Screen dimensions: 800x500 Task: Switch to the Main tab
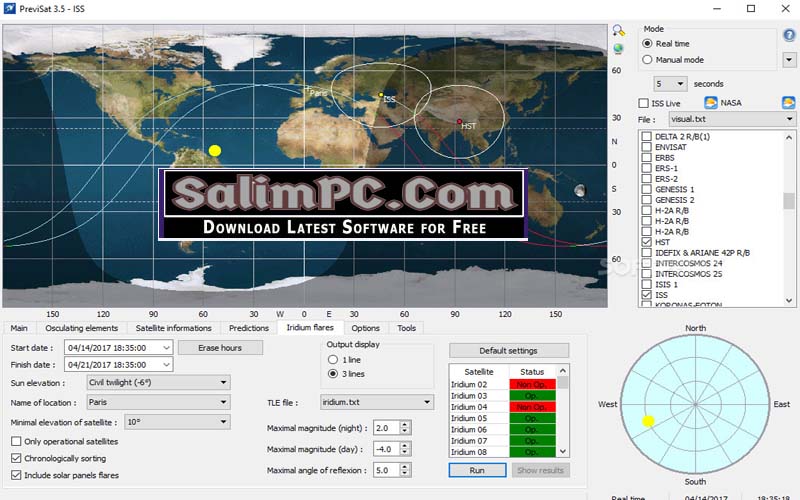(19, 328)
